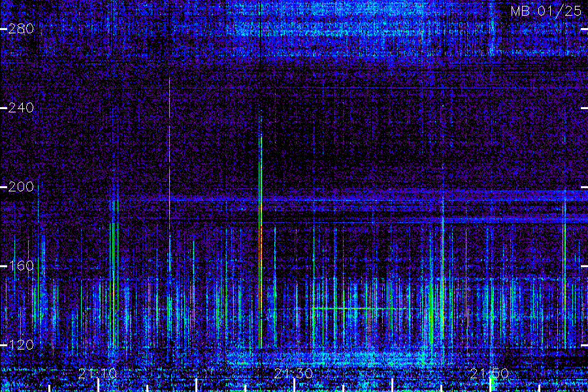The width and height of the screenshot is (588, 392).
Task: Click the "21:30" time axis label
Action: click(293, 374)
